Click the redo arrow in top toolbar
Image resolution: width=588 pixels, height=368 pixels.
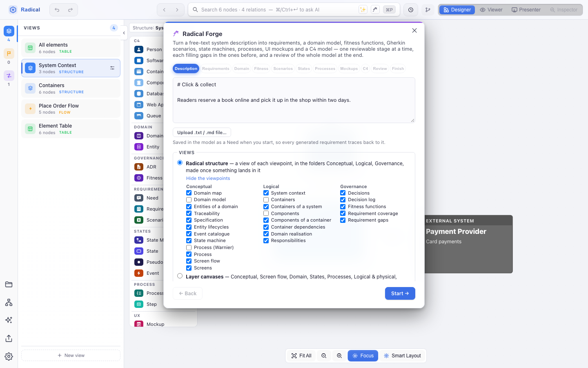point(70,10)
